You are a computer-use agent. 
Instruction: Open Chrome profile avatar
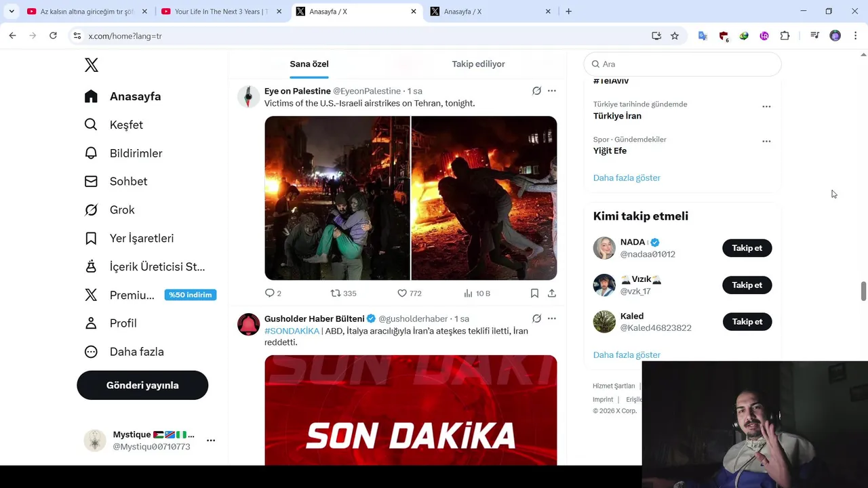[x=835, y=36]
